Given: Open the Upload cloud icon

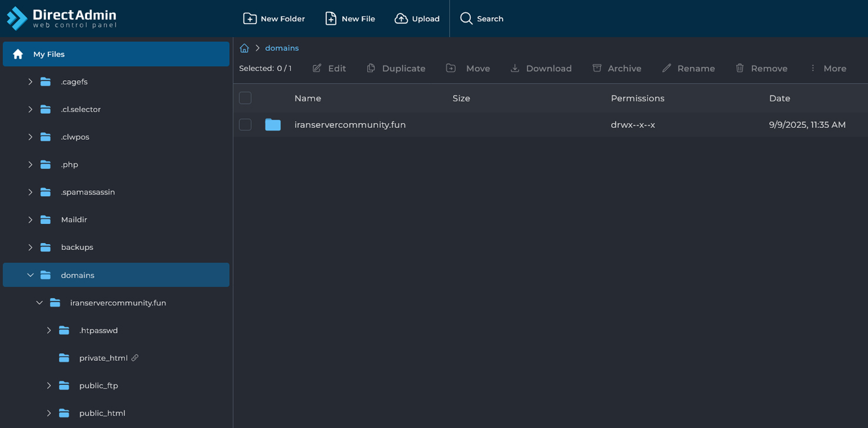Looking at the screenshot, I should click(x=401, y=19).
